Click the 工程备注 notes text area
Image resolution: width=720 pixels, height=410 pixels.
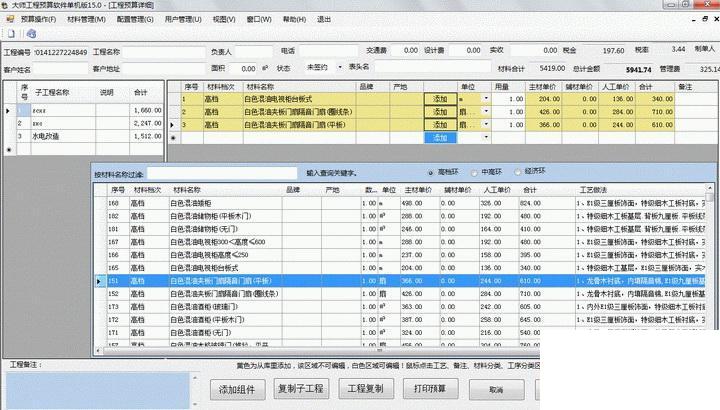click(x=98, y=390)
